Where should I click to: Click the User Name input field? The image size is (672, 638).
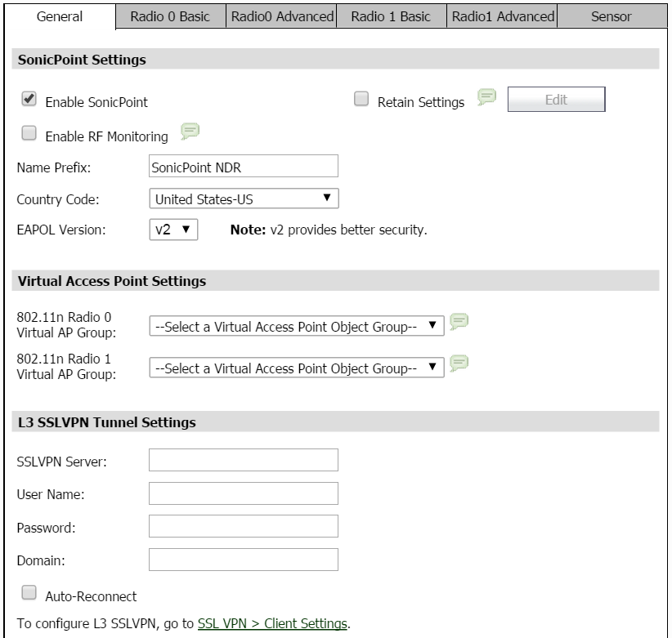[244, 493]
